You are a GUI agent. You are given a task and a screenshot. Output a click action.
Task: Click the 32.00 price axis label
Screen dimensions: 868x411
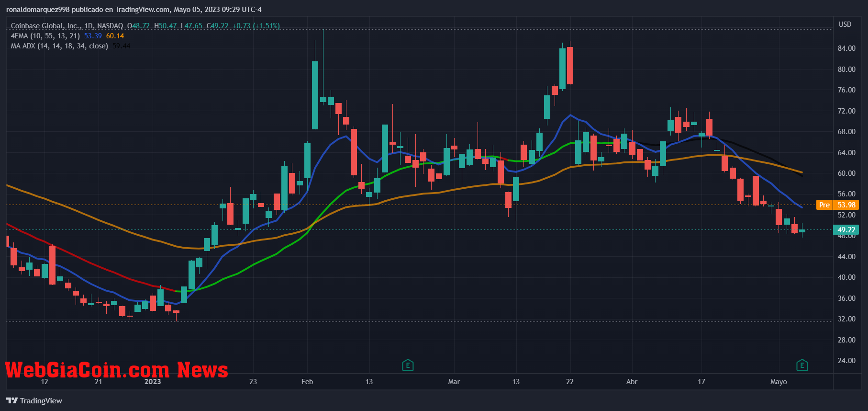pos(846,319)
